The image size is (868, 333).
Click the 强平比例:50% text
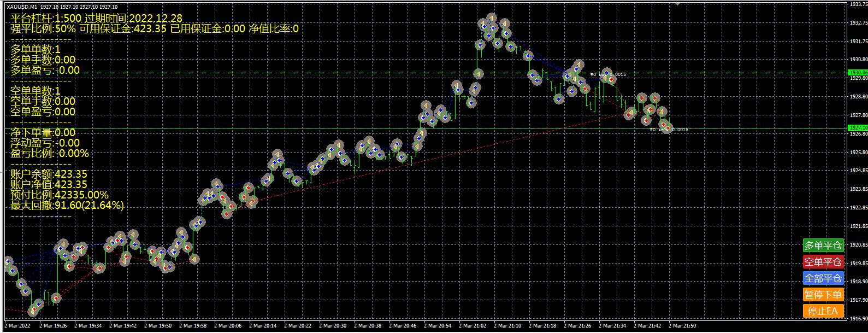[43, 29]
